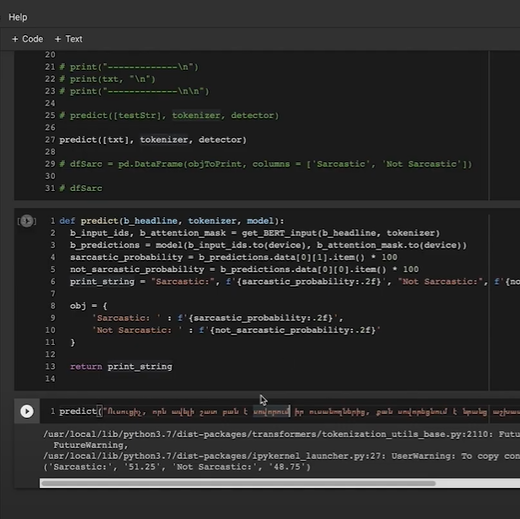
Task: Click the ipykernel_launcher.py UserWarning output line
Action: 281,456
